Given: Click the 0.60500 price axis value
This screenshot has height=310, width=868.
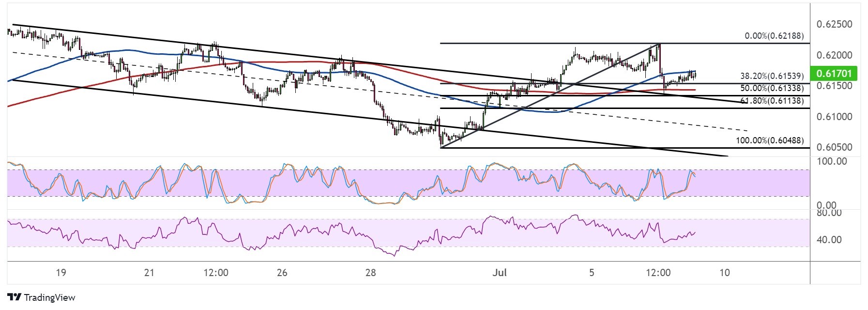Looking at the screenshot, I should 834,147.
